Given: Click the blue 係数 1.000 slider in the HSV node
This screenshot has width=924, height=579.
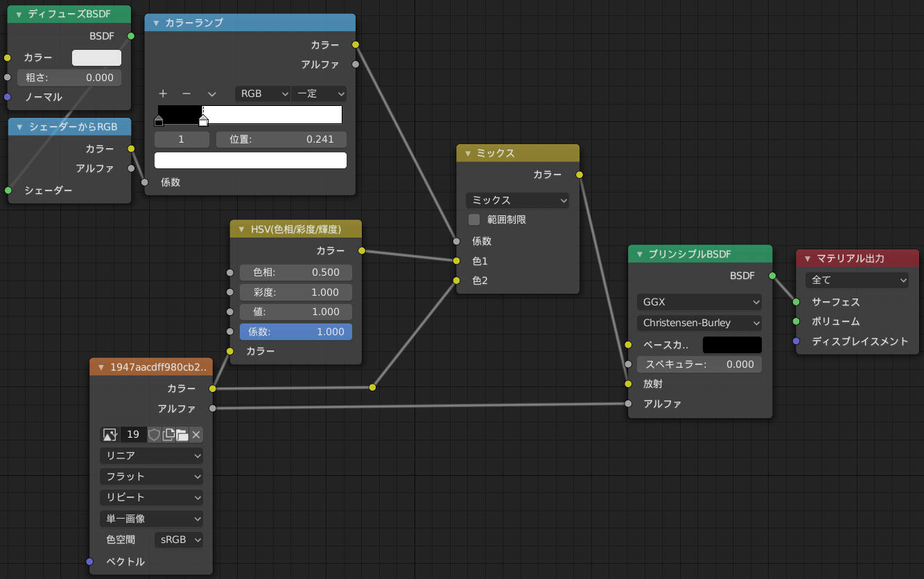Looking at the screenshot, I should coord(296,332).
